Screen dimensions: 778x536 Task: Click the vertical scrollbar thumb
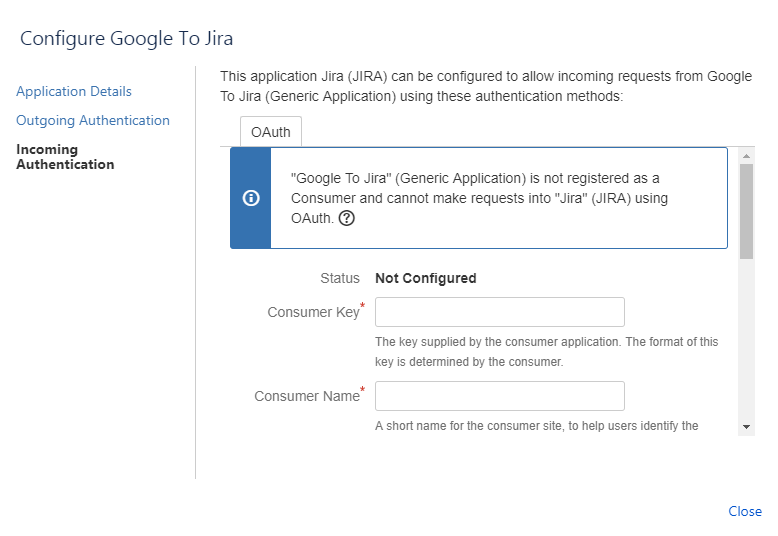[x=746, y=211]
